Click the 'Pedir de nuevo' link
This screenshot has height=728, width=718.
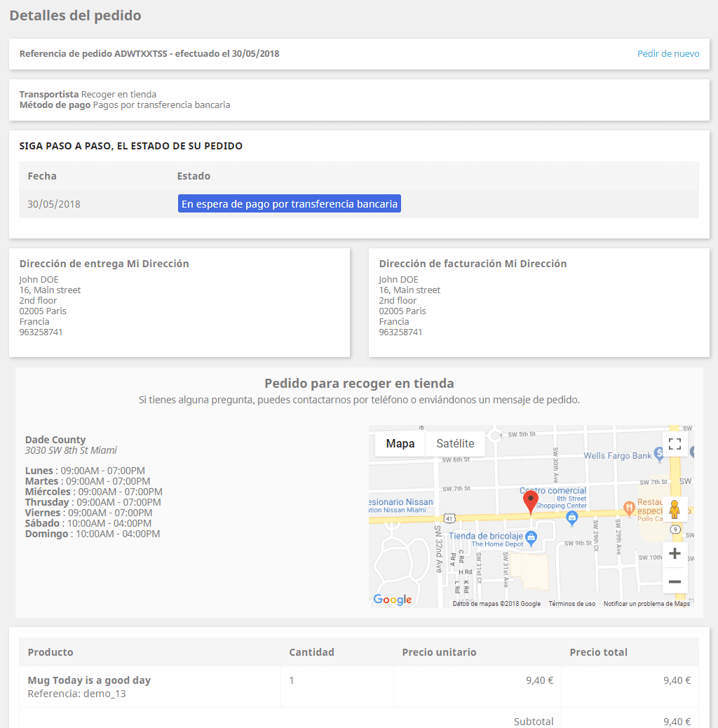click(x=668, y=54)
